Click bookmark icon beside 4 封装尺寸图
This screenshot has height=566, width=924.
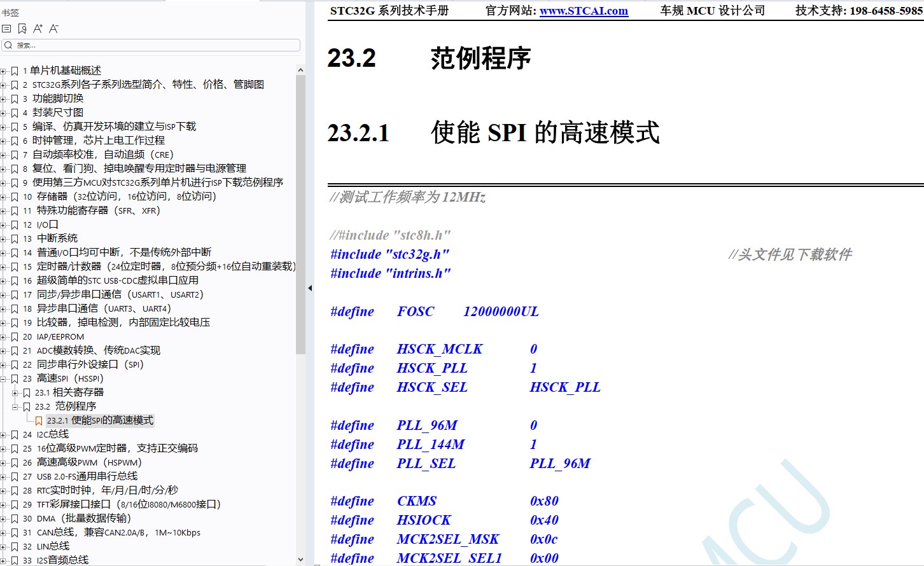(15, 113)
